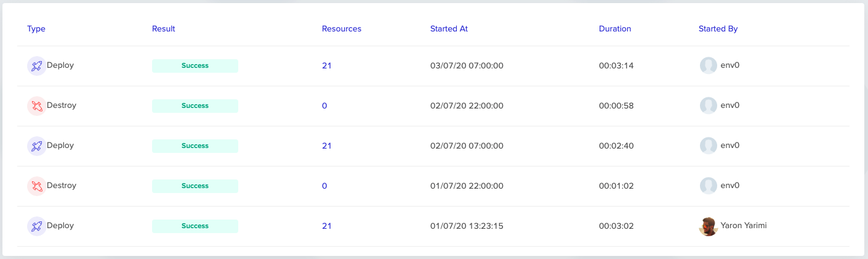Click the Deploy rocket icon for 03/07/20 07:00:00

pos(37,66)
